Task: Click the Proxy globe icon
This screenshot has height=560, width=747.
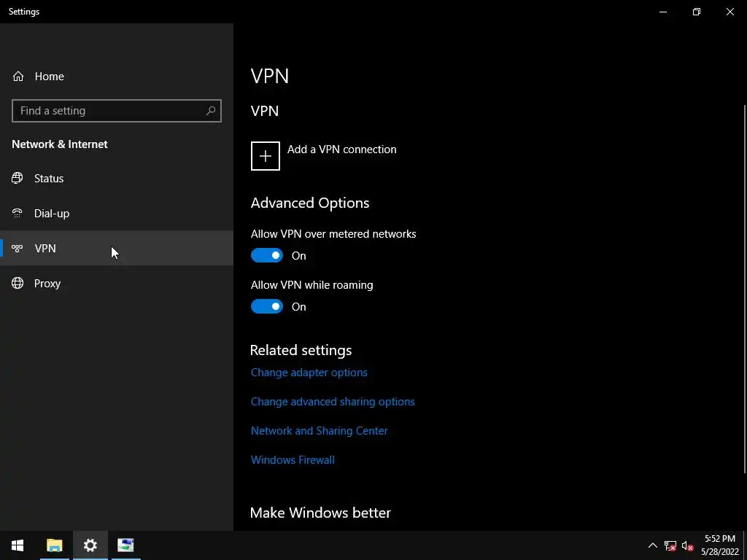Action: point(18,284)
